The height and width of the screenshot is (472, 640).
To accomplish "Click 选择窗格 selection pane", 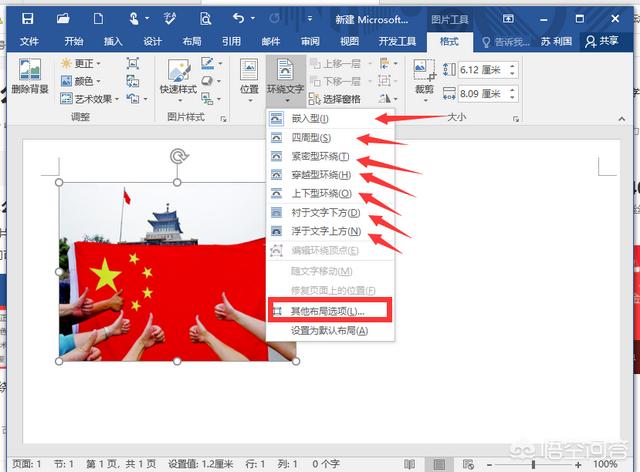I will click(x=334, y=99).
